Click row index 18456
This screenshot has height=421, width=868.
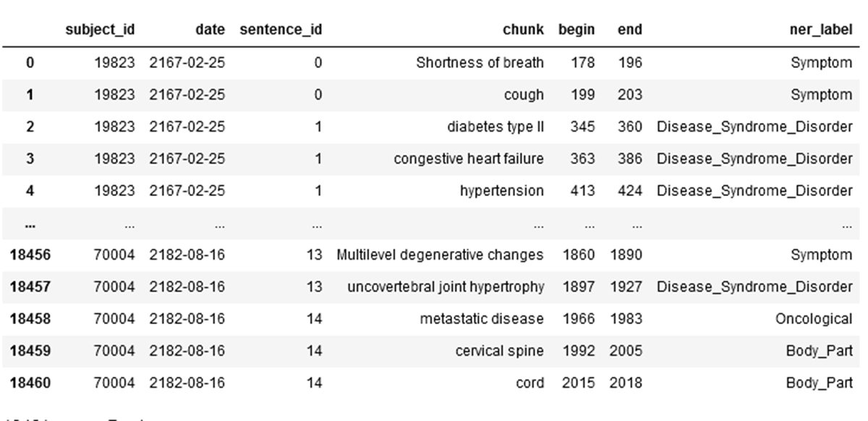click(30, 255)
